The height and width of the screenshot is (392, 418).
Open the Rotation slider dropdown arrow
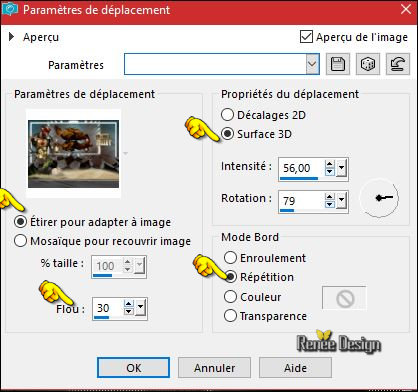(x=341, y=201)
